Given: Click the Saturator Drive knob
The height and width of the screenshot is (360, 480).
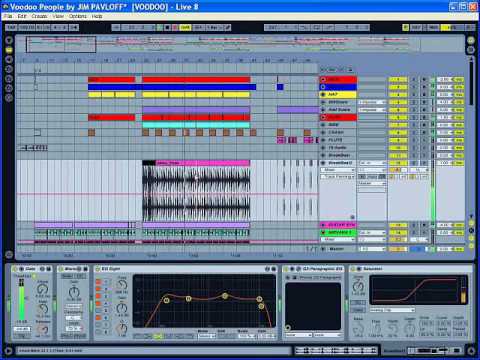Looking at the screenshot, I should (358, 286).
